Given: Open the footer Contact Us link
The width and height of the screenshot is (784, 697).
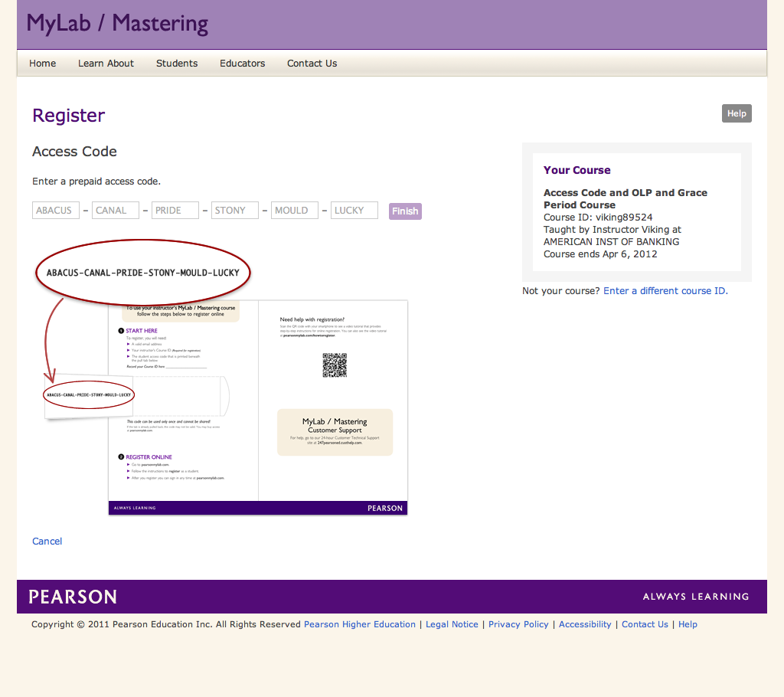Looking at the screenshot, I should [645, 624].
